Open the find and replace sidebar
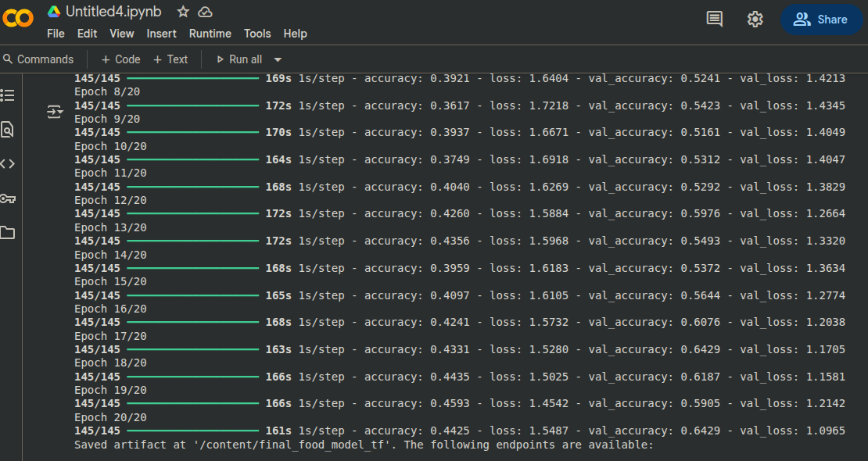The image size is (868, 461). 8,130
